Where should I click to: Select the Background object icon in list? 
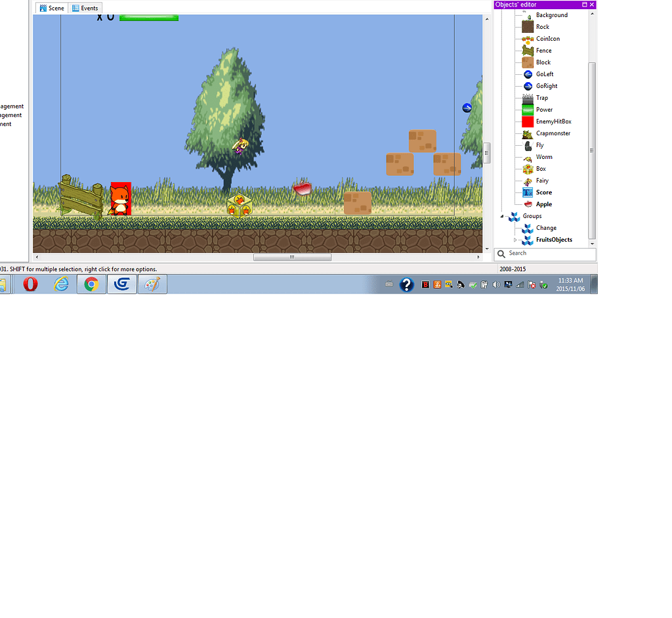point(528,15)
